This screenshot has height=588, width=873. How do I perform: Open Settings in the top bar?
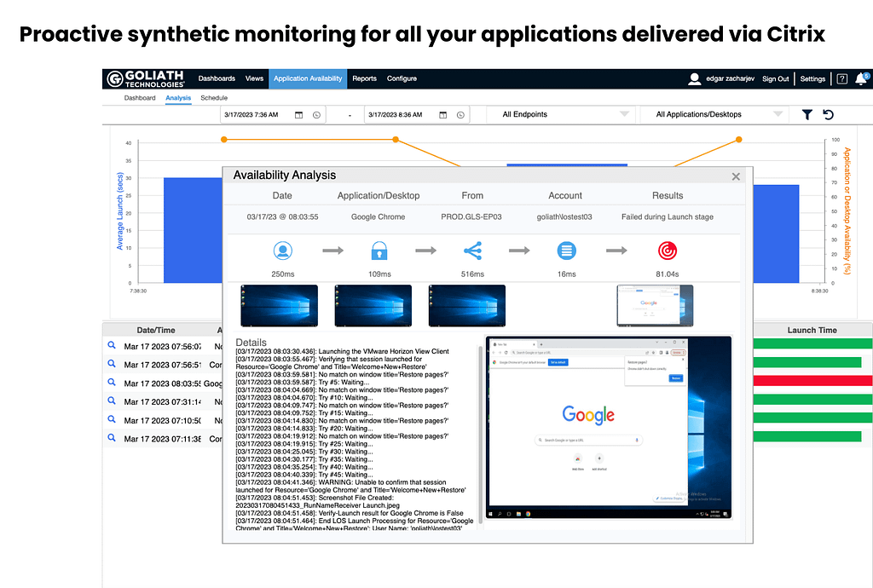click(x=812, y=78)
